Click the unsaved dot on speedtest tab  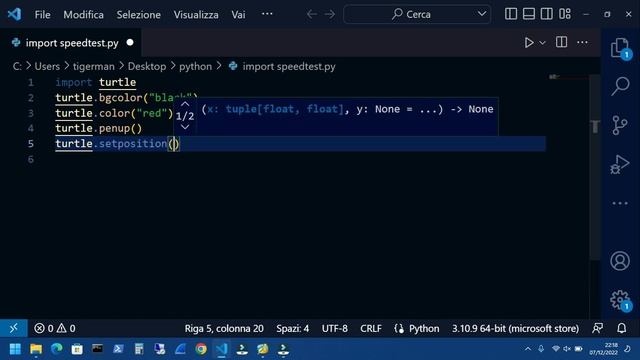coord(130,42)
